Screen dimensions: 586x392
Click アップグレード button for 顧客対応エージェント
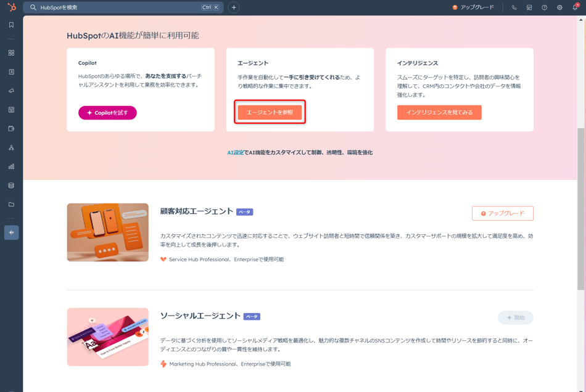[503, 213]
